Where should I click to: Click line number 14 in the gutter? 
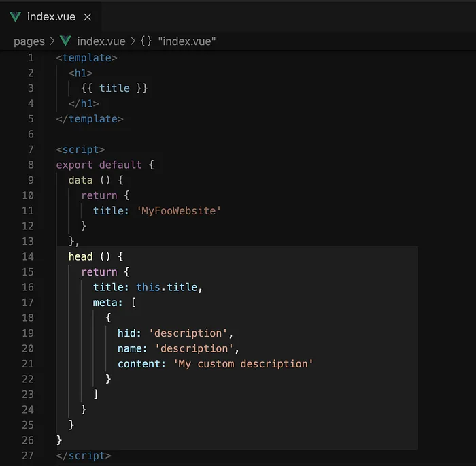[28, 256]
